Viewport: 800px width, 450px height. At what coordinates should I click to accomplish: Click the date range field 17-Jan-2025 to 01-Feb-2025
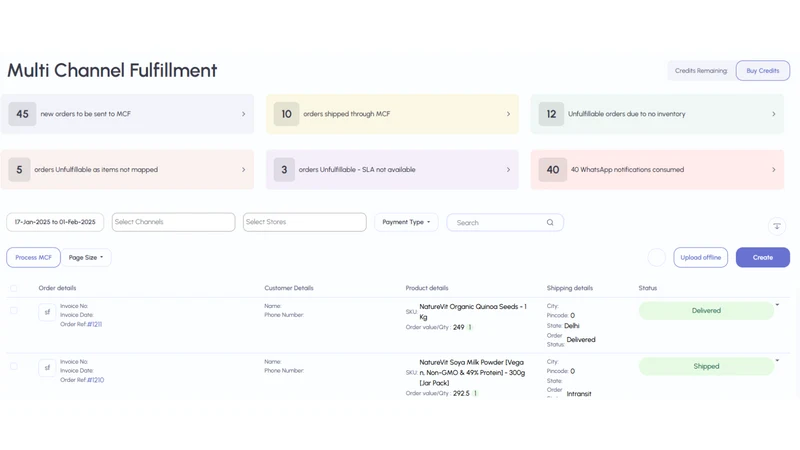click(x=55, y=222)
